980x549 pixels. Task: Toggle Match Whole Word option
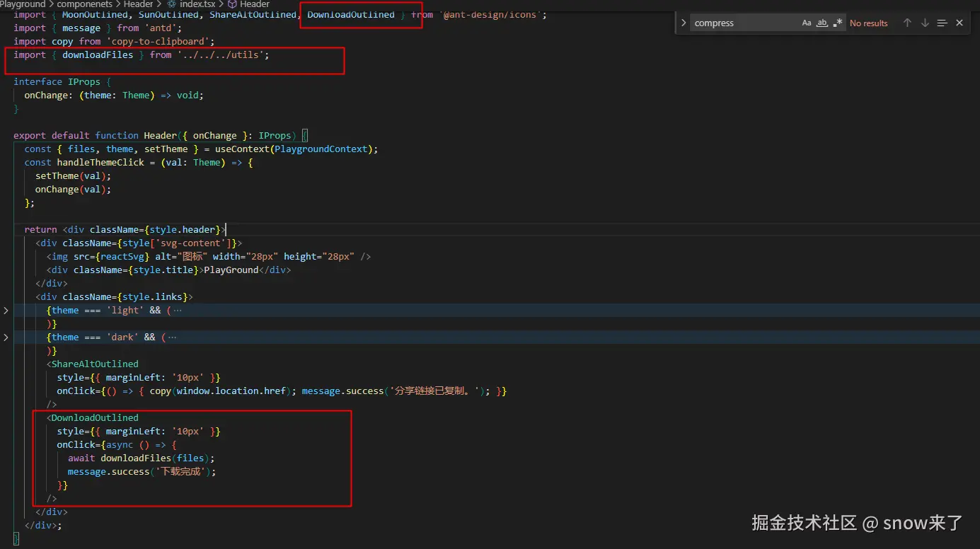pyautogui.click(x=822, y=23)
